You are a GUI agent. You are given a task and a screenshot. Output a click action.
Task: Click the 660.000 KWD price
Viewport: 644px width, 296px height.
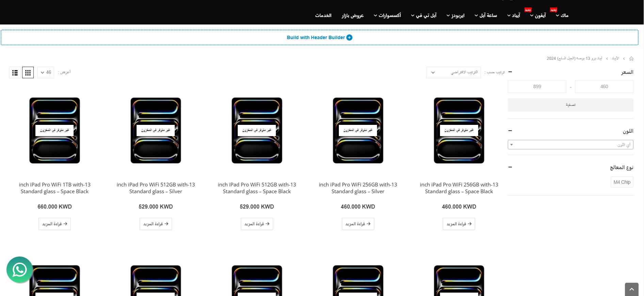[x=54, y=207]
